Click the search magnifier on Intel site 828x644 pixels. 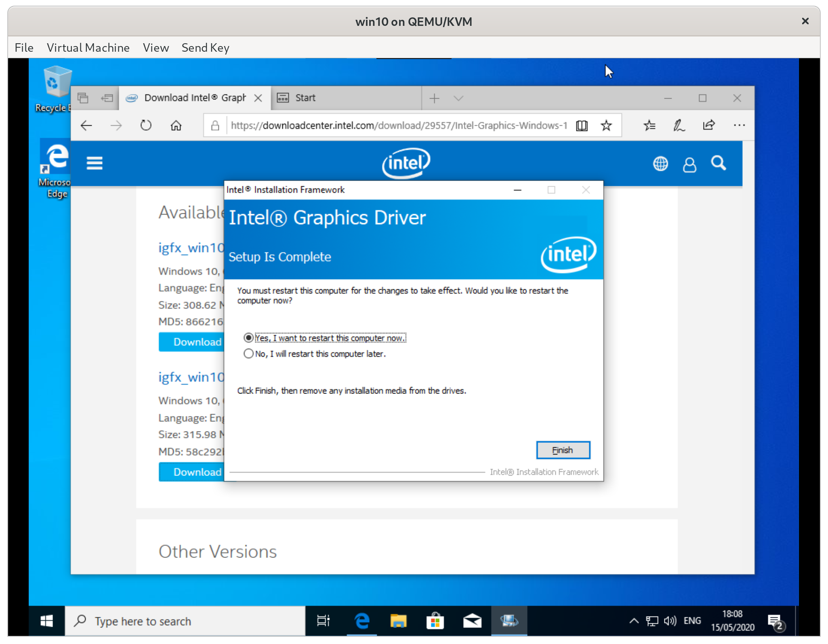(719, 163)
